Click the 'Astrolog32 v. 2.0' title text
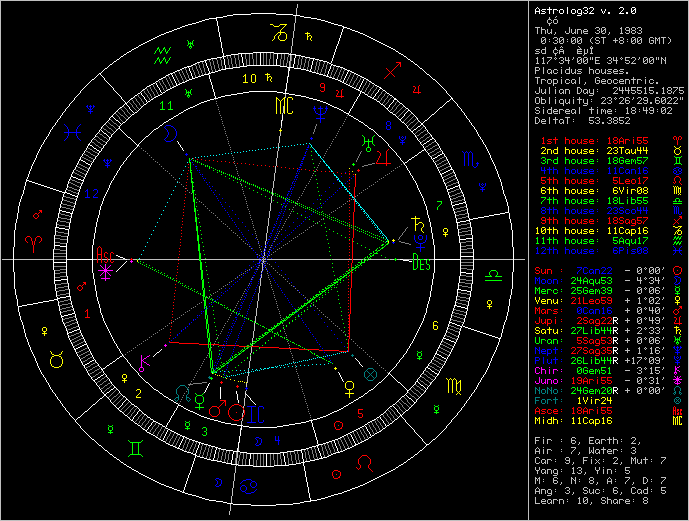 [x=585, y=11]
